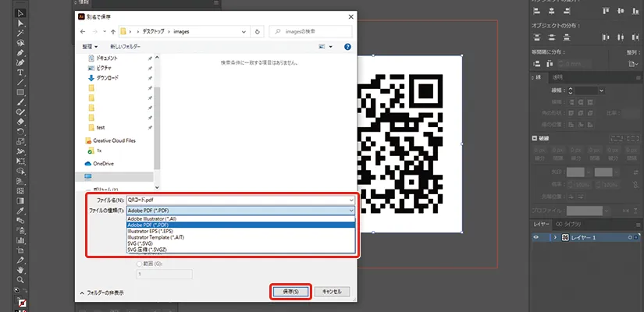
Task: Open Creative Cloud Files in sidebar
Action: pyautogui.click(x=110, y=140)
